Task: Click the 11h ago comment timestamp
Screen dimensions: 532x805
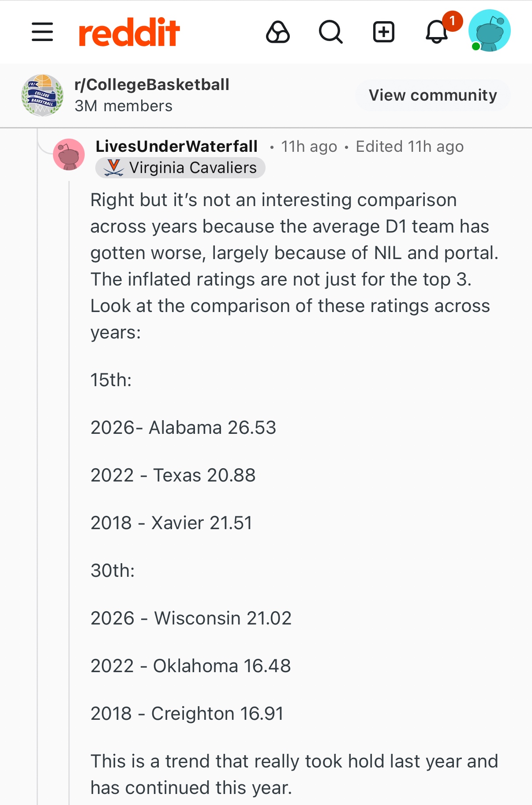Action: [309, 147]
